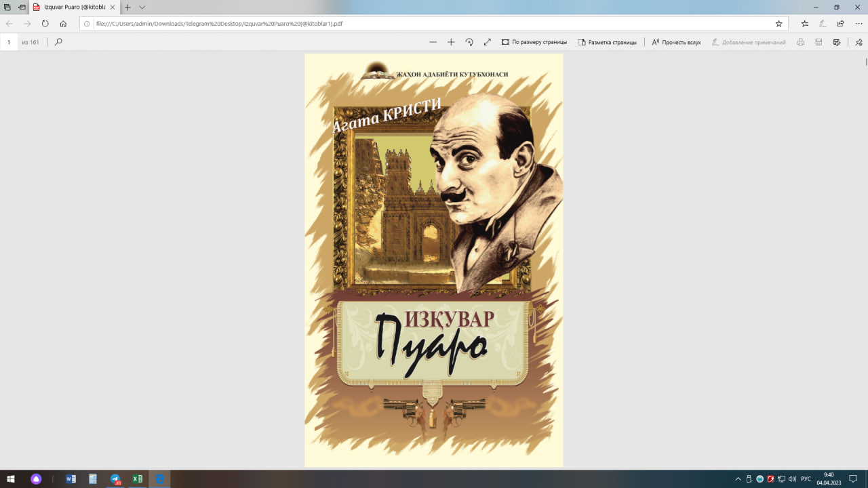Toggle 'По размеру страницы' page fit
The width and height of the screenshot is (868, 488).
tap(534, 42)
